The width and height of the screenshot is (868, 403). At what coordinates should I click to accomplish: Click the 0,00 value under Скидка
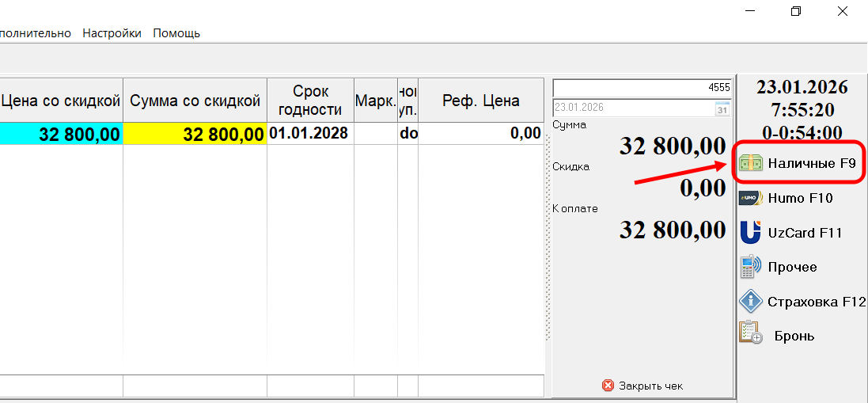point(702,188)
